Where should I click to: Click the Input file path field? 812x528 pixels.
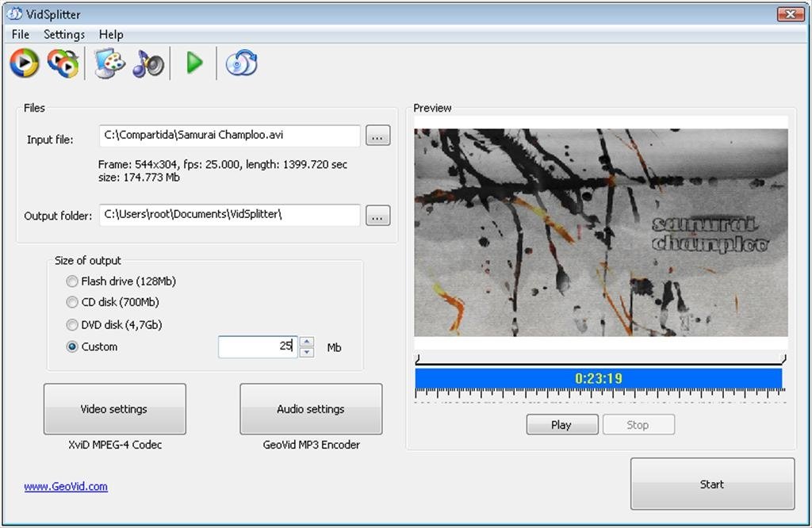click(x=229, y=135)
